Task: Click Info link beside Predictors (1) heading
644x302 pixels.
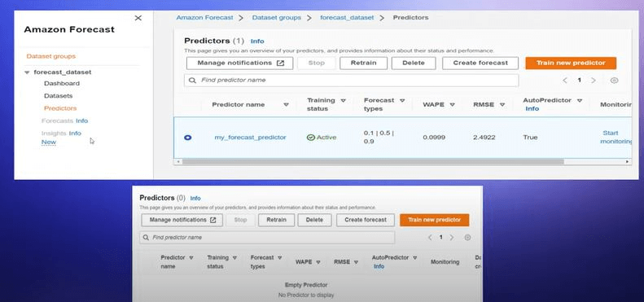Action: click(257, 41)
